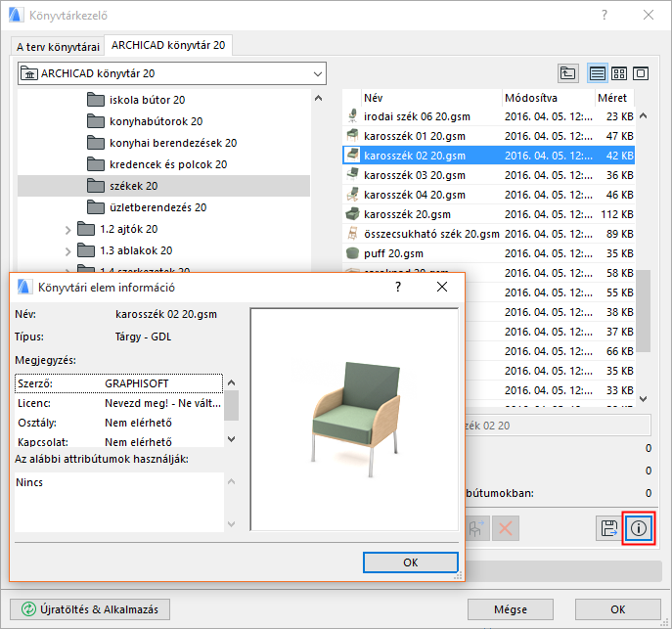Click karosszék 01 file thumbnail icon

[x=352, y=135]
